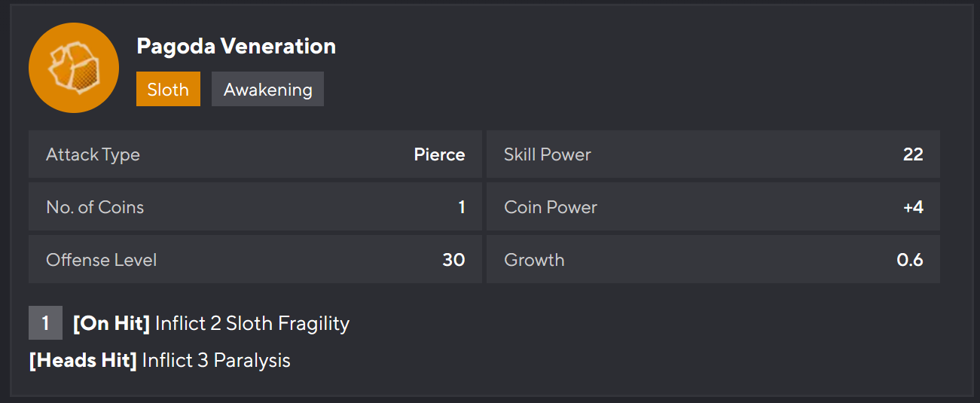Click the Growth label
The height and width of the screenshot is (403, 980).
pyautogui.click(x=534, y=260)
